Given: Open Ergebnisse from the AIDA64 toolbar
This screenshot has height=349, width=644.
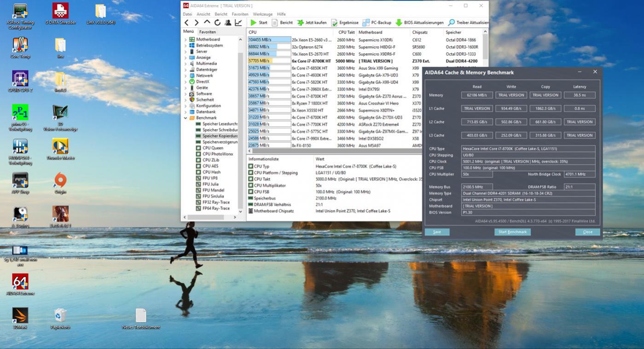Looking at the screenshot, I should 344,23.
